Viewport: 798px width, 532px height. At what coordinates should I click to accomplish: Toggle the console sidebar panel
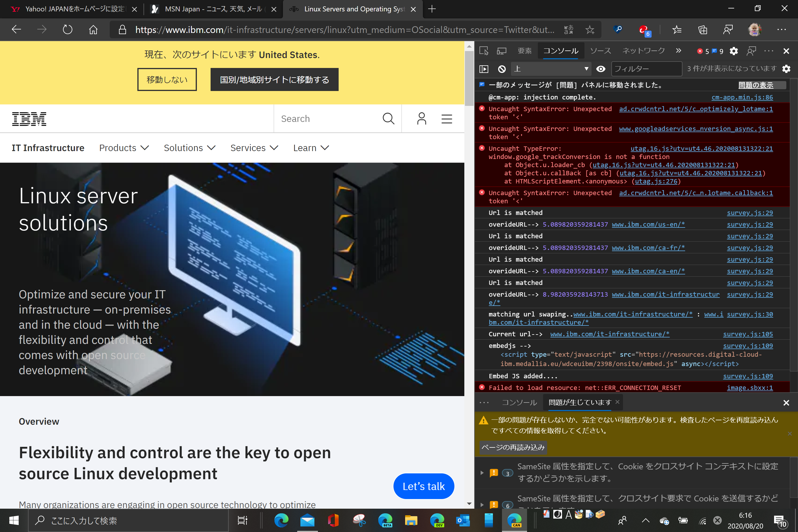tap(484, 69)
